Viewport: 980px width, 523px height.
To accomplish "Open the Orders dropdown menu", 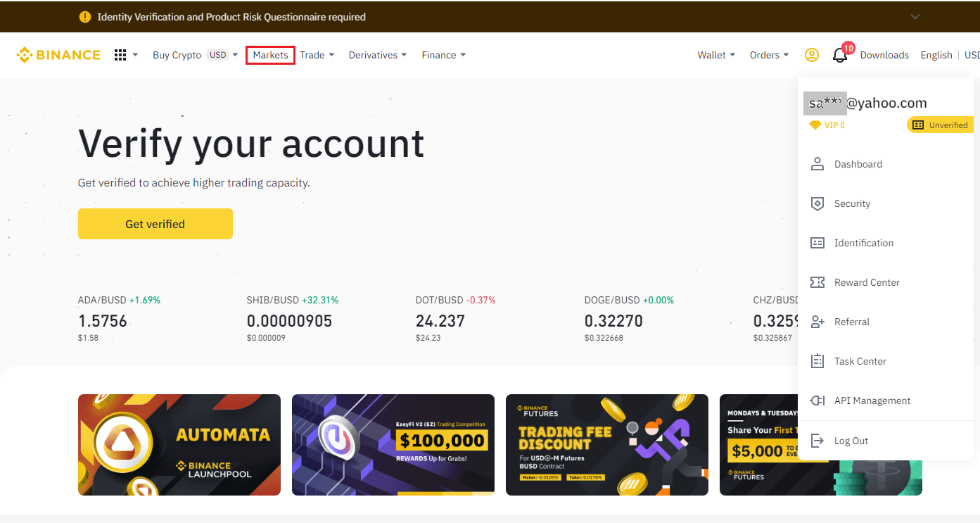I will tap(770, 55).
